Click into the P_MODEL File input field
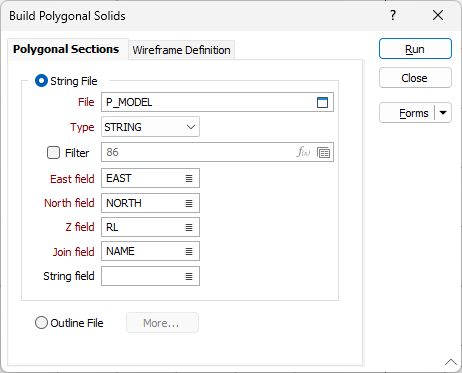 tap(208, 102)
